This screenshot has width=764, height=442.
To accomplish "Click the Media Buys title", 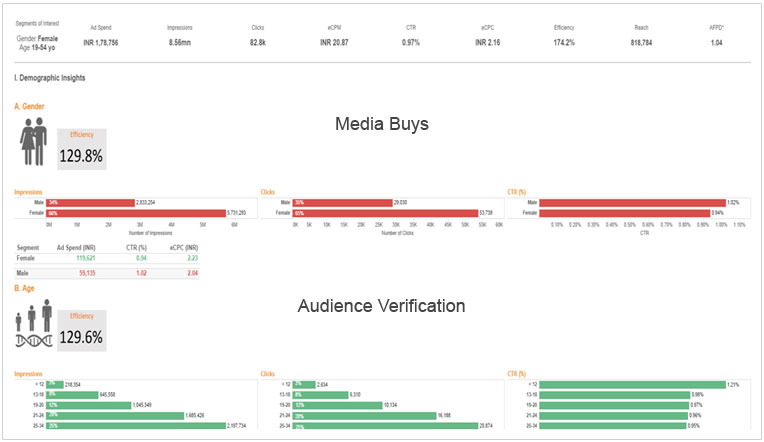I will pyautogui.click(x=382, y=124).
